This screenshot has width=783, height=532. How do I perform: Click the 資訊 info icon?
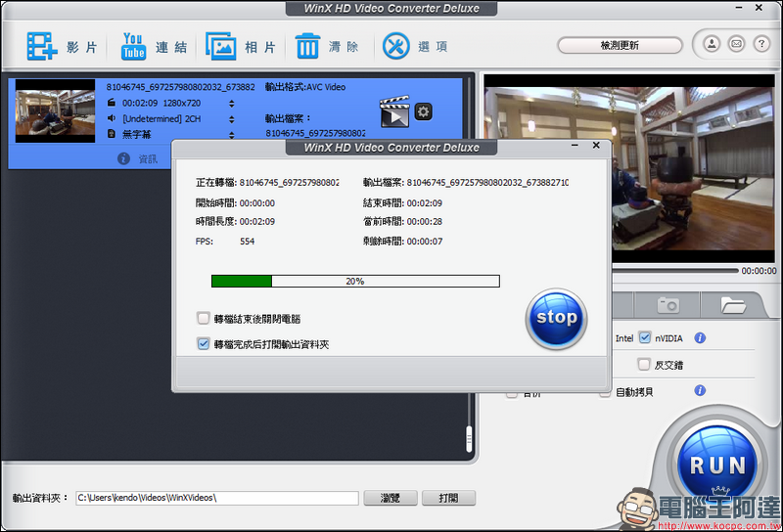pos(123,158)
